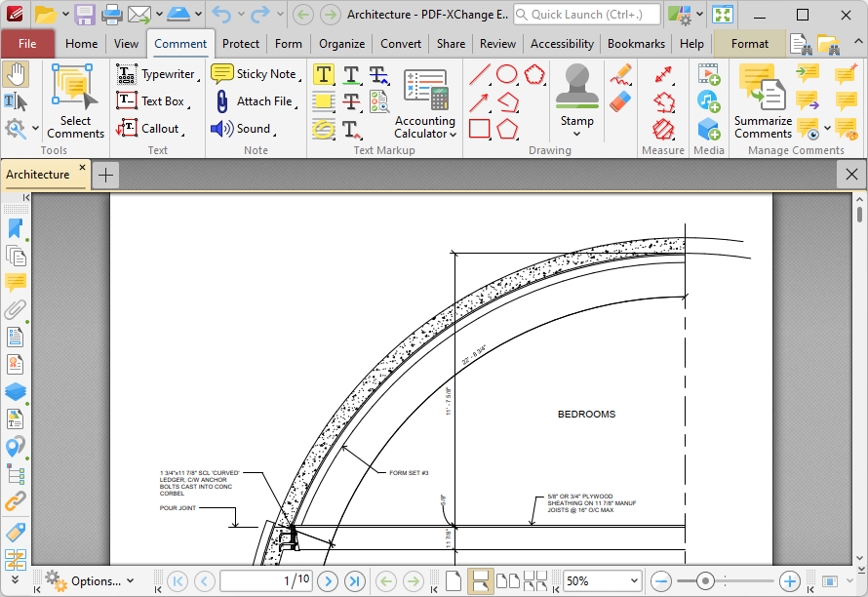
Task: Expand sidebar panes double chevron
Action: coord(15,579)
